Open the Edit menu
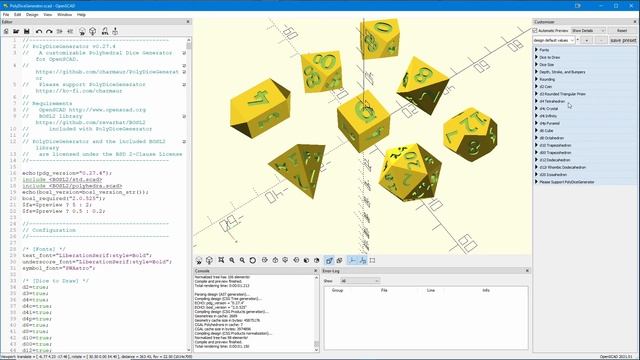Screen dimensions: 640x360 click(x=18, y=15)
